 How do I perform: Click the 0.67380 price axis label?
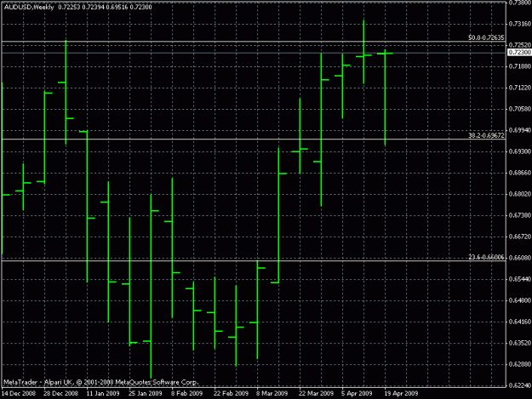coord(519,215)
